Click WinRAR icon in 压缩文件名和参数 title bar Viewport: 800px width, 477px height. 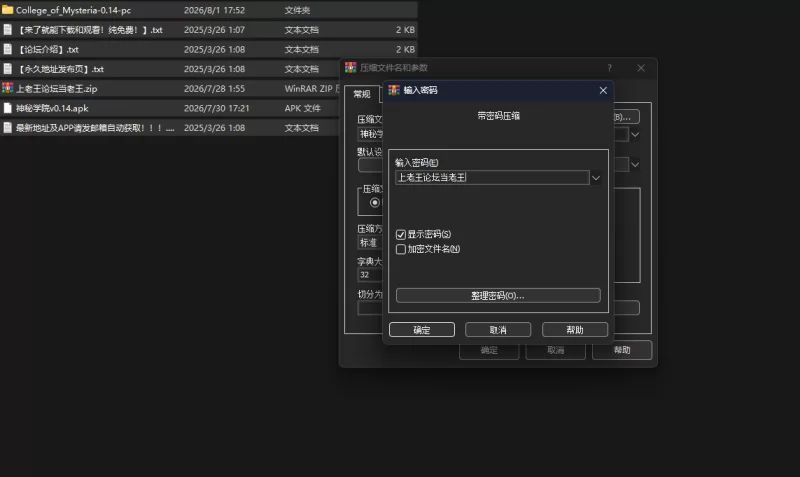pos(351,68)
